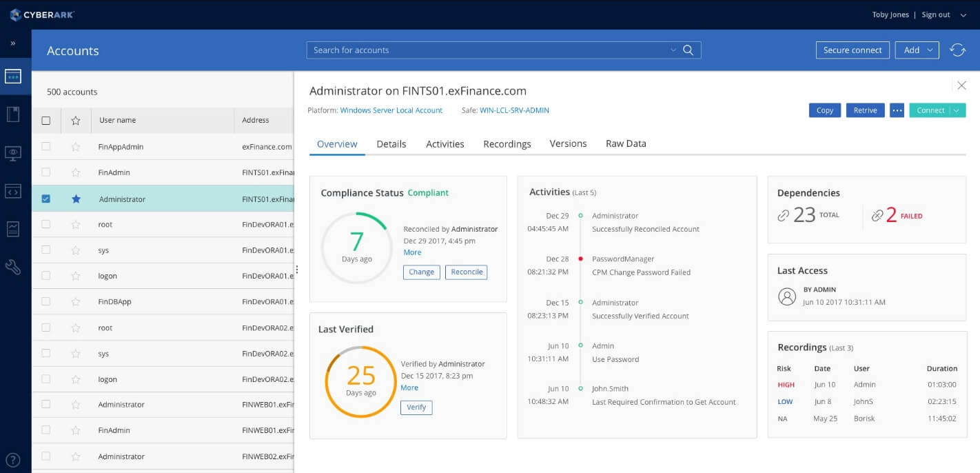Viewport: 980px width, 473px height.
Task: Open the WIN-LCL-SRV-ADMIN safe link
Action: click(x=514, y=110)
